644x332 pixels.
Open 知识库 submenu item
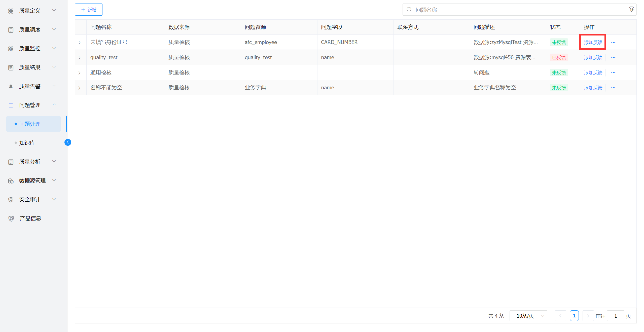tap(27, 143)
